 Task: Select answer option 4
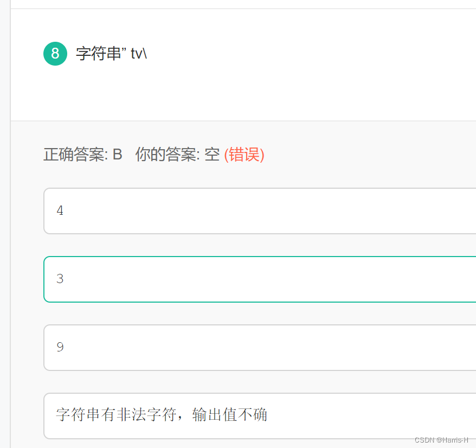tap(260, 211)
